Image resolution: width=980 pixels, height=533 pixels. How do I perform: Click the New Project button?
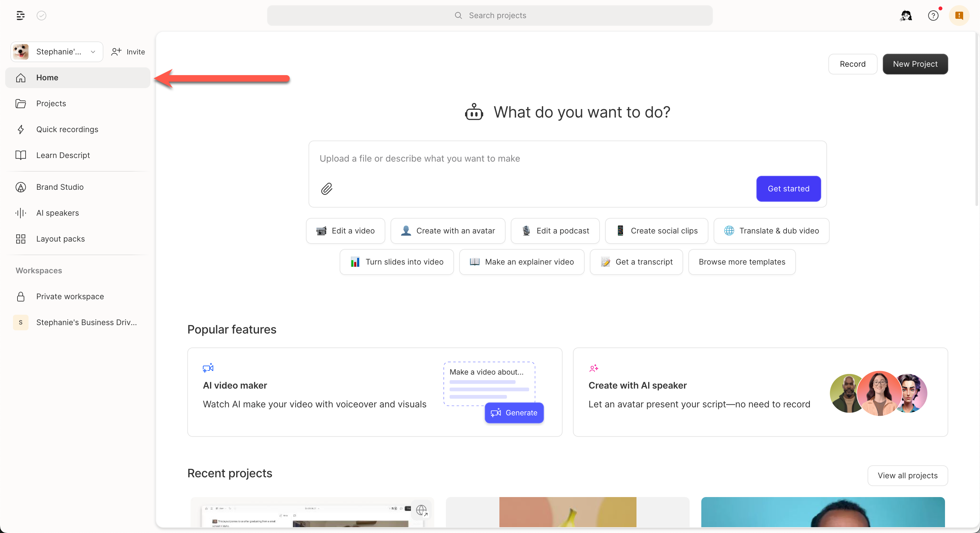(x=915, y=64)
